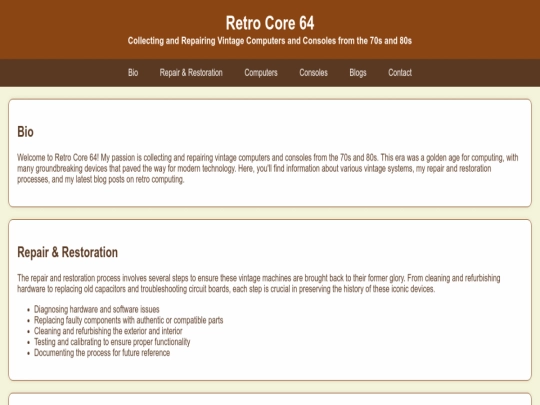Click 'Replacing faulty components' list item
Screen dimensions: 540x405
128,320
